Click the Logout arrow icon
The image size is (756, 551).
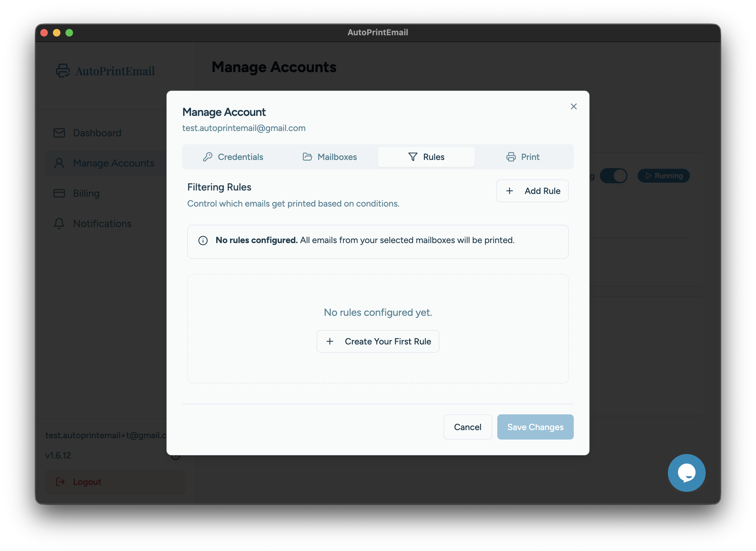(x=60, y=482)
